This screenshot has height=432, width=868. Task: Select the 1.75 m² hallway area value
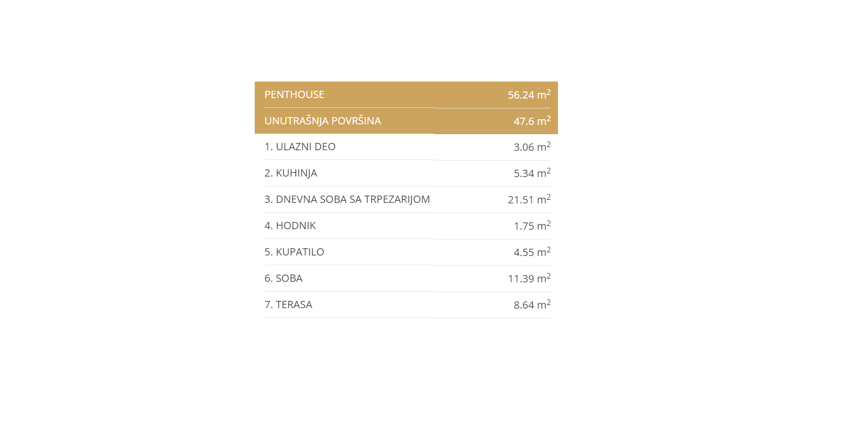[x=531, y=226]
